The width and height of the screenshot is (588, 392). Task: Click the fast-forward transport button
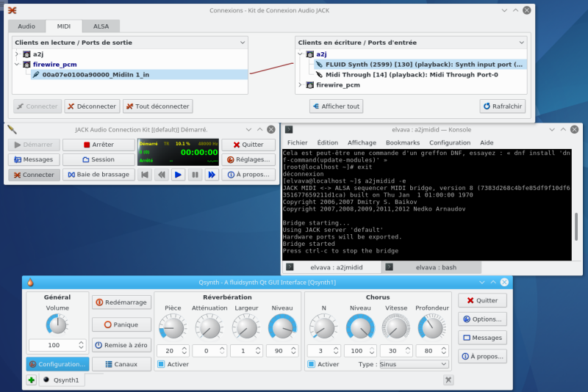click(212, 175)
